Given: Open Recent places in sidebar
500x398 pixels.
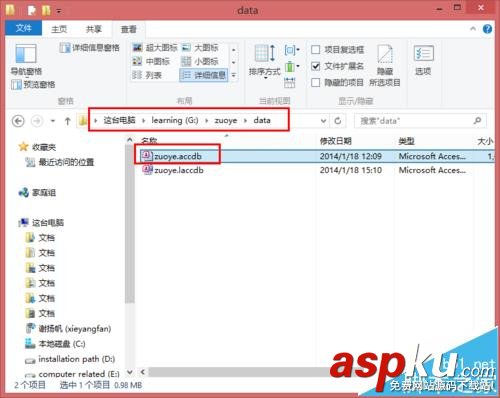Looking at the screenshot, I should tap(60, 162).
